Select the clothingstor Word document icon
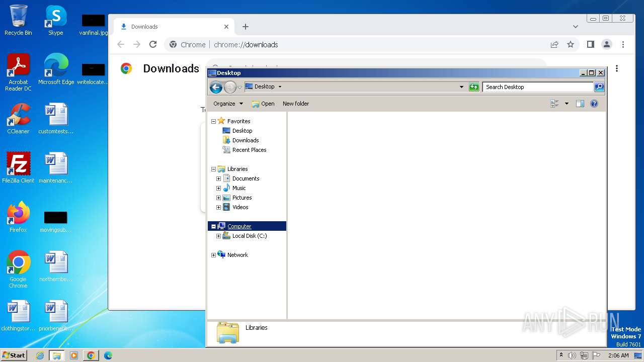This screenshot has height=362, width=644. [x=18, y=316]
